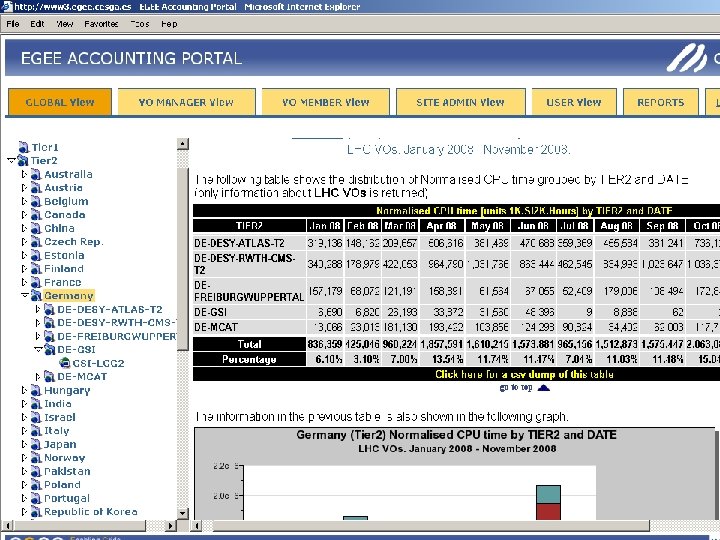Viewport: 720px width, 540px height.
Task: Collapse the Tier2 tree node
Action: pos(11,161)
